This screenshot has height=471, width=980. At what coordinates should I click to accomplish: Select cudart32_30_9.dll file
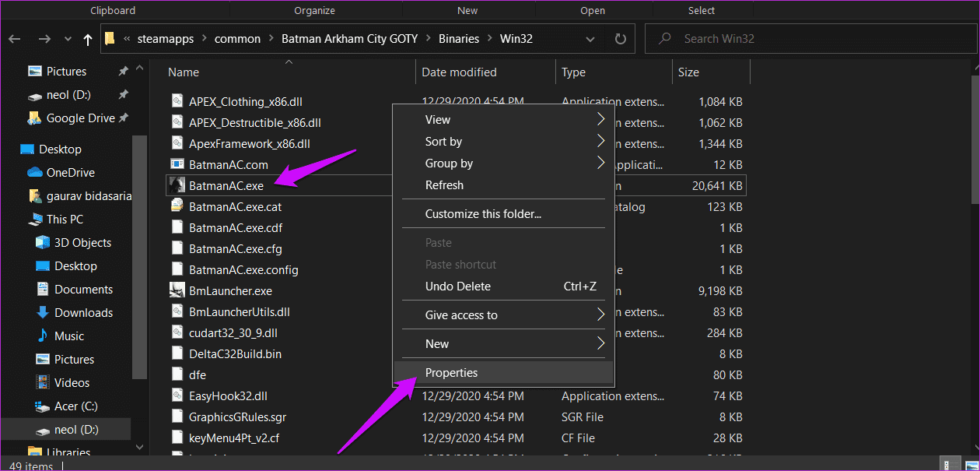(233, 332)
